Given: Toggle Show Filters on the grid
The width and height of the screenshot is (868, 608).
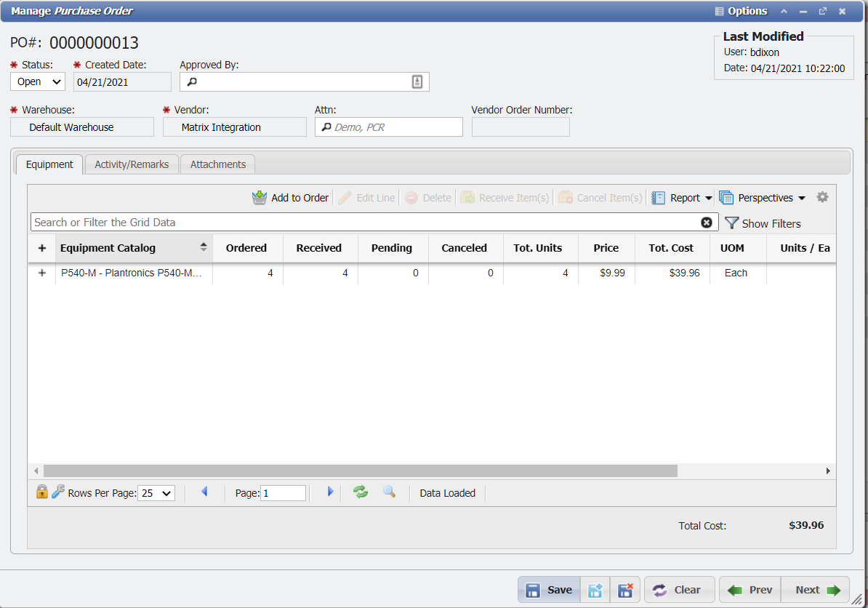Looking at the screenshot, I should (x=763, y=223).
